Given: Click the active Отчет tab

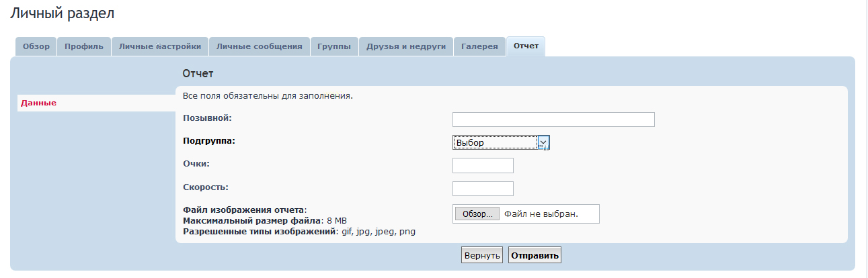Looking at the screenshot, I should click(x=526, y=46).
